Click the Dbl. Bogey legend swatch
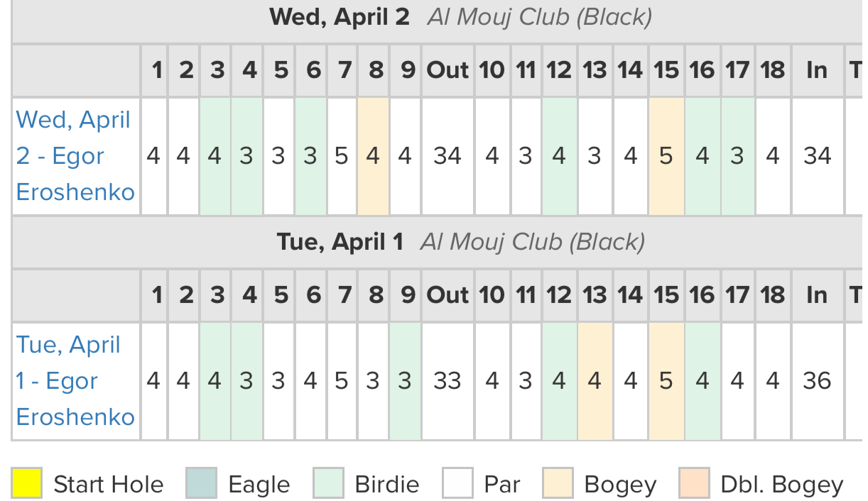Image resolution: width=868 pixels, height=501 pixels. [x=694, y=484]
